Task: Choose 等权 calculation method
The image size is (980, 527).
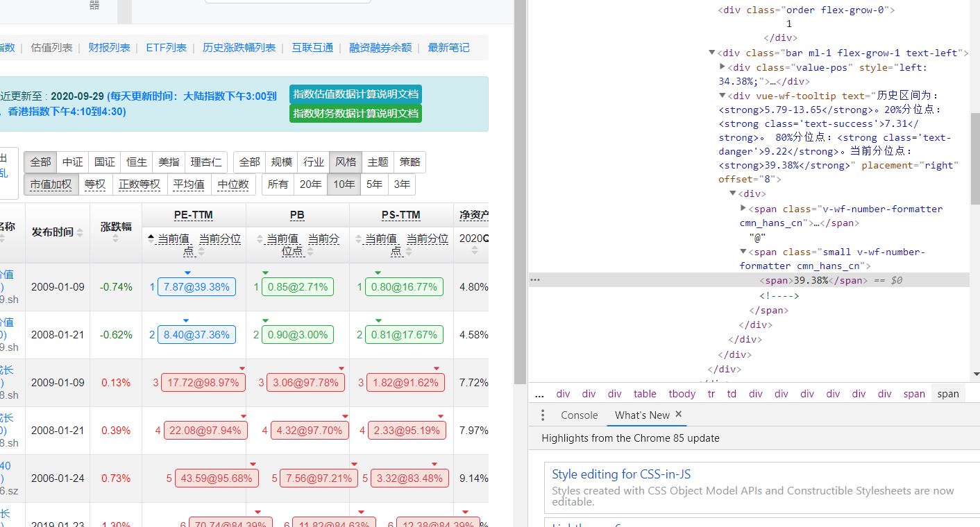Action: (94, 184)
